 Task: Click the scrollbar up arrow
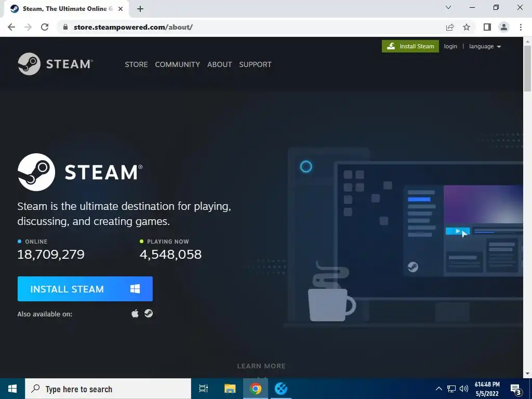tap(527, 41)
